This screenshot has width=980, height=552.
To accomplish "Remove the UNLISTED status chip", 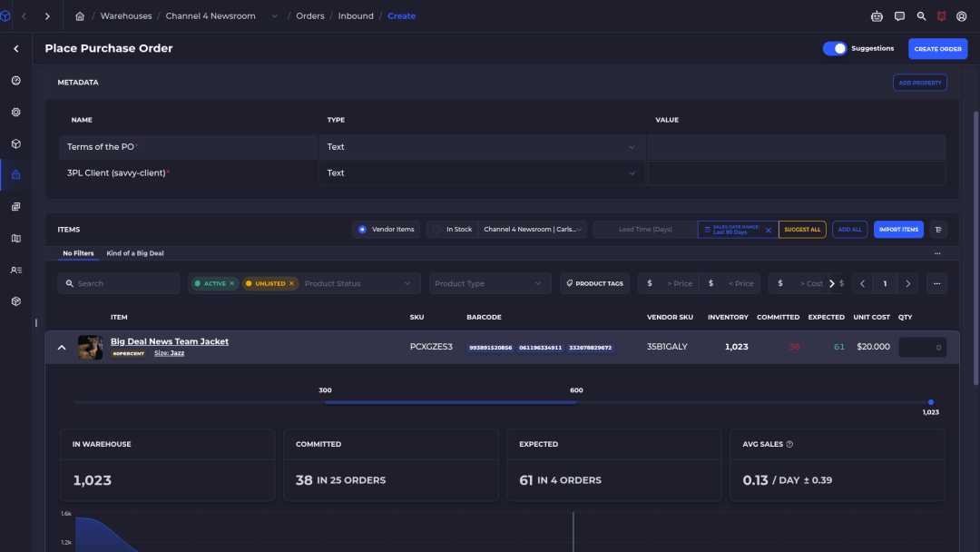I will point(291,284).
